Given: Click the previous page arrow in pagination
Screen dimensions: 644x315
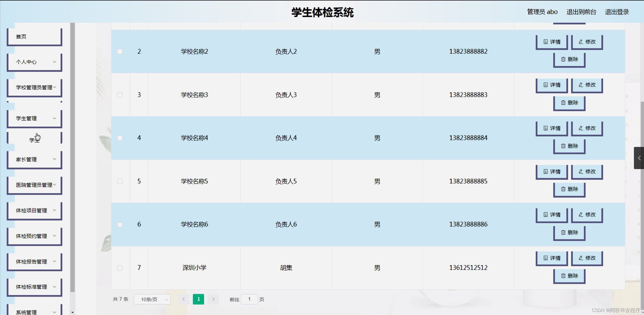Looking at the screenshot, I should (184, 299).
